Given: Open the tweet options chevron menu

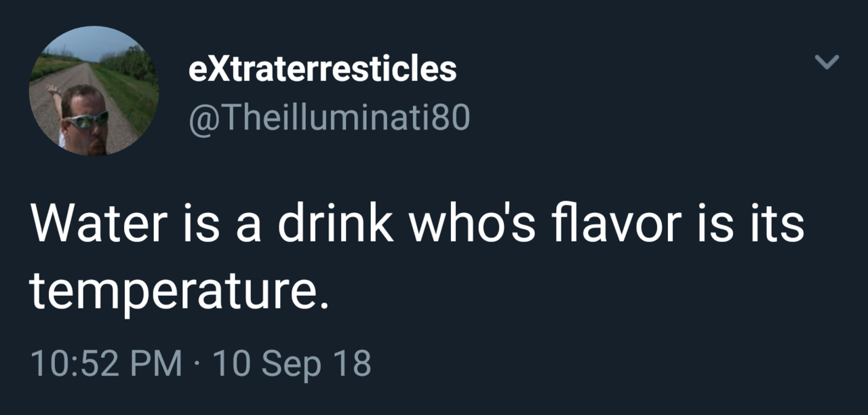Looking at the screenshot, I should coord(827,62).
